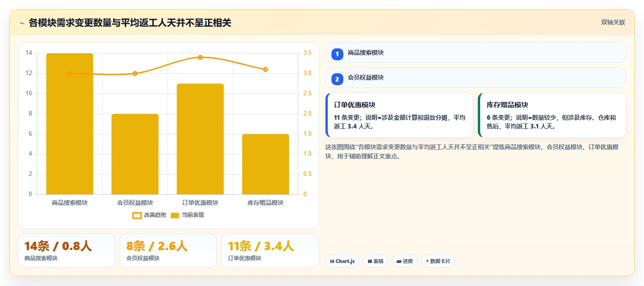Click the 双轴关联 label
The width and height of the screenshot is (644, 286).
pyautogui.click(x=613, y=23)
